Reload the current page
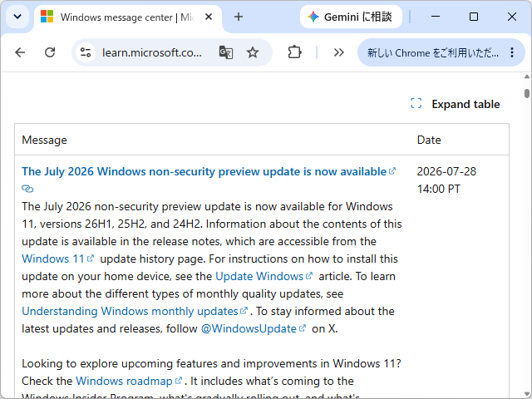The width and height of the screenshot is (532, 399). pyautogui.click(x=50, y=52)
